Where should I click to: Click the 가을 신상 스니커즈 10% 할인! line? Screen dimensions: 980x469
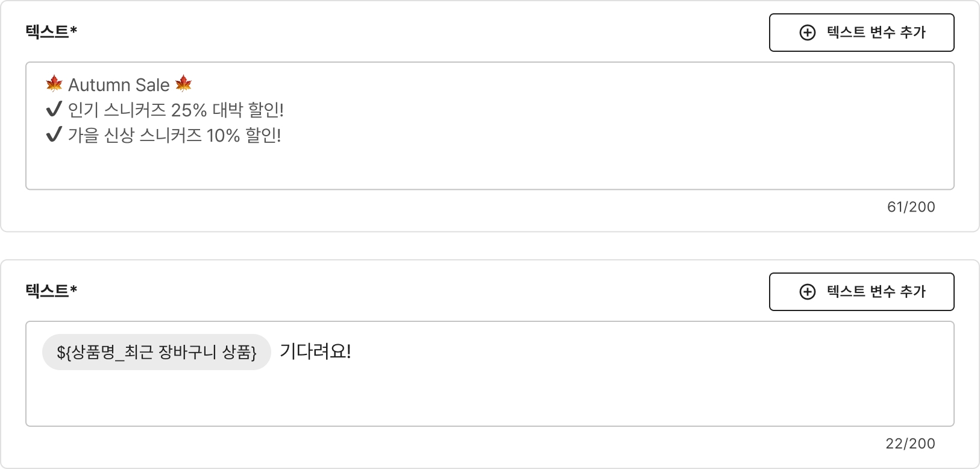click(x=174, y=136)
